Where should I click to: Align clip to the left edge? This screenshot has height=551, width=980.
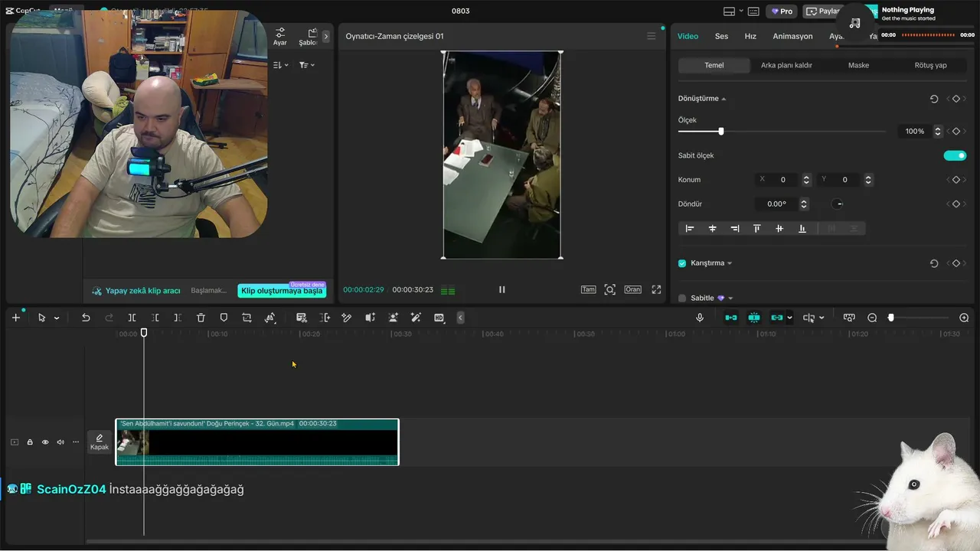coord(690,228)
